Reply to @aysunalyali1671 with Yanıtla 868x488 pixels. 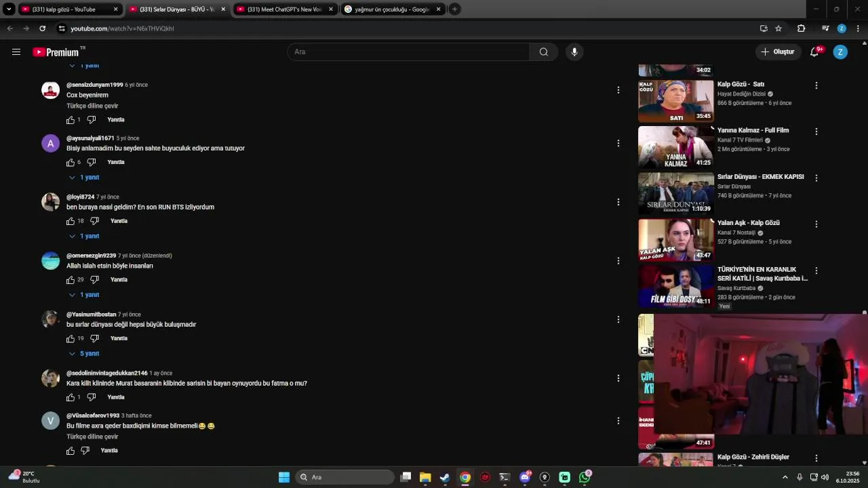point(116,163)
